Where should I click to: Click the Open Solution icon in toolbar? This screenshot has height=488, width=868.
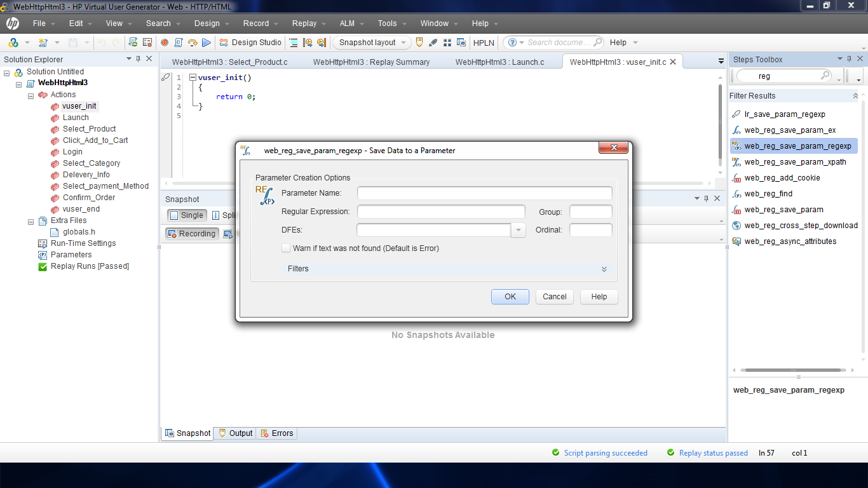coord(13,43)
